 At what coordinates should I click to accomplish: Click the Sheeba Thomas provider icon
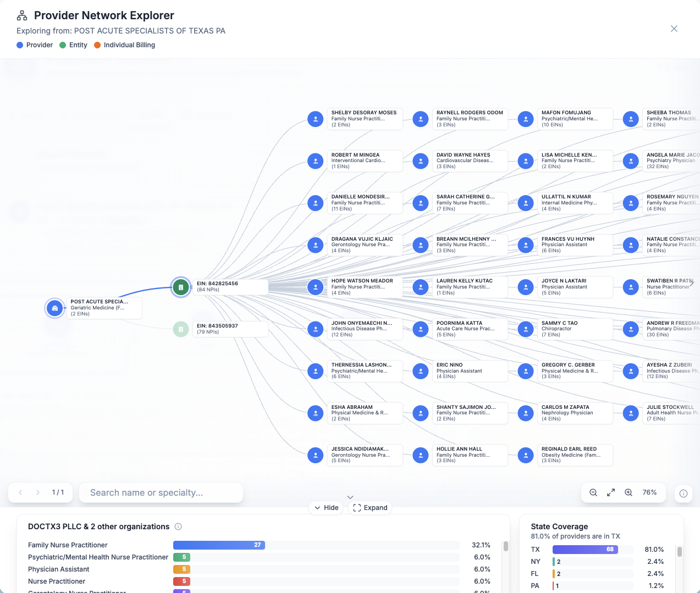coord(631,119)
